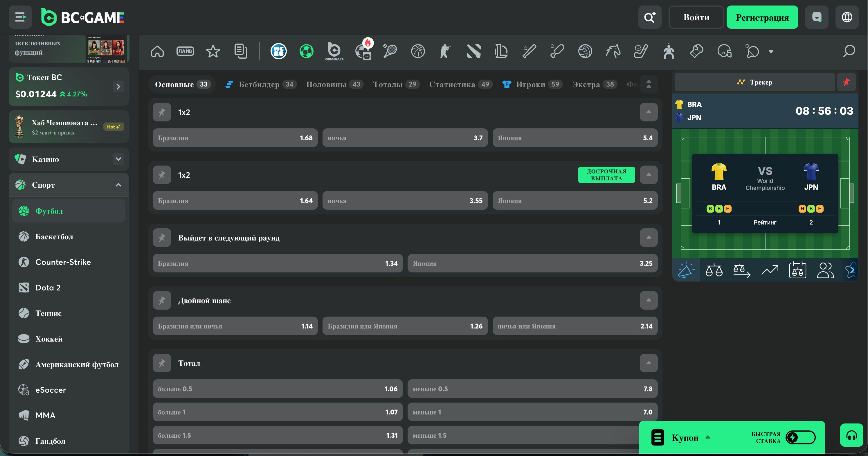Open the Live events icon

[185, 51]
